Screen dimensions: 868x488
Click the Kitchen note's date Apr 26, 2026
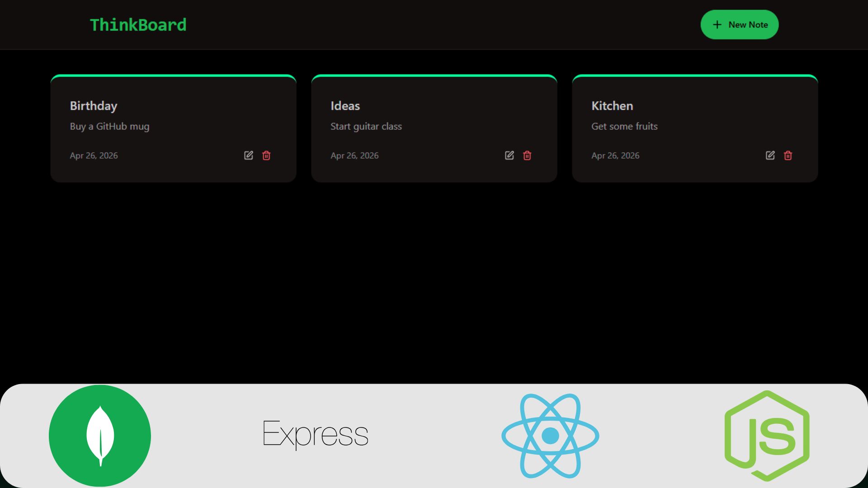615,155
